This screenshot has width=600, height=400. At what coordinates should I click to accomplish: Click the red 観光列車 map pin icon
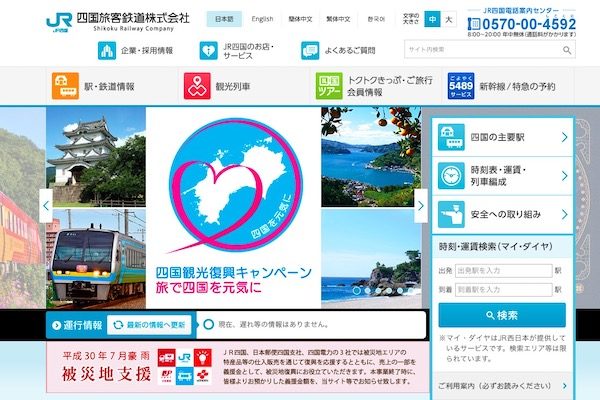point(197,86)
